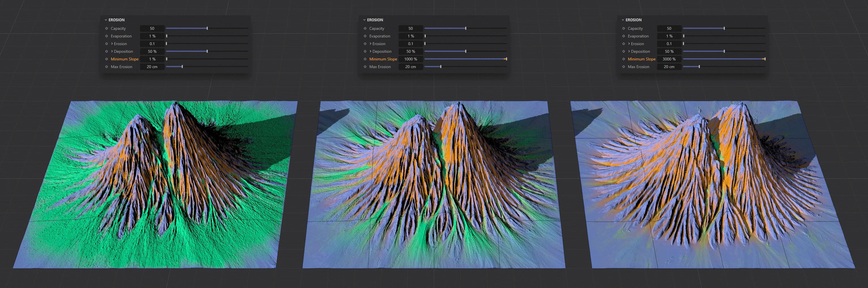Click the Erosion keyframe diamond in the 3000 % Minimum Slope panel
868x288 pixels.
(623, 44)
